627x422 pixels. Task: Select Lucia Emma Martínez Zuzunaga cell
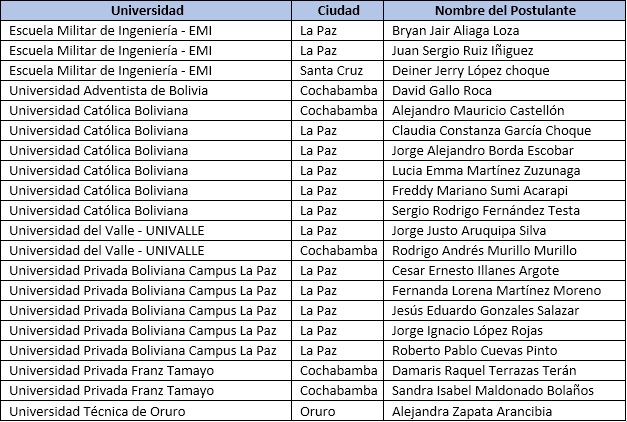click(x=505, y=171)
